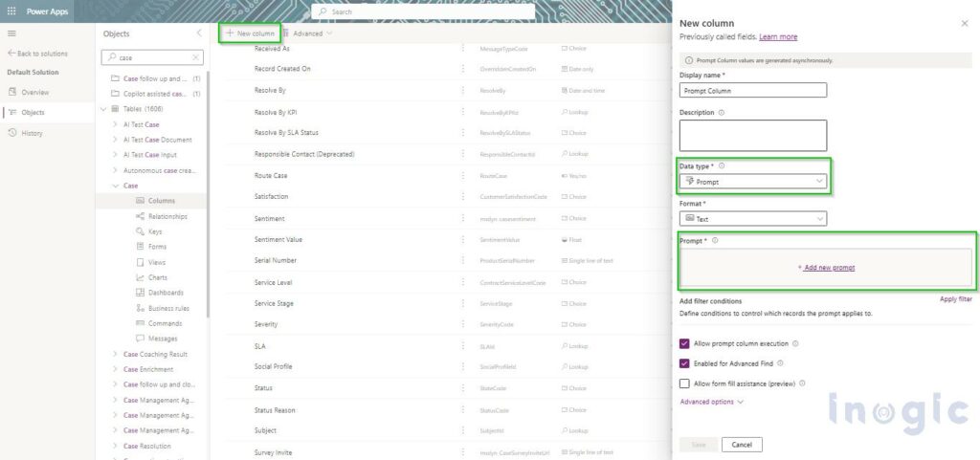Open the Power Apps app launcher waffle
The width and height of the screenshot is (980, 460).
tap(11, 11)
